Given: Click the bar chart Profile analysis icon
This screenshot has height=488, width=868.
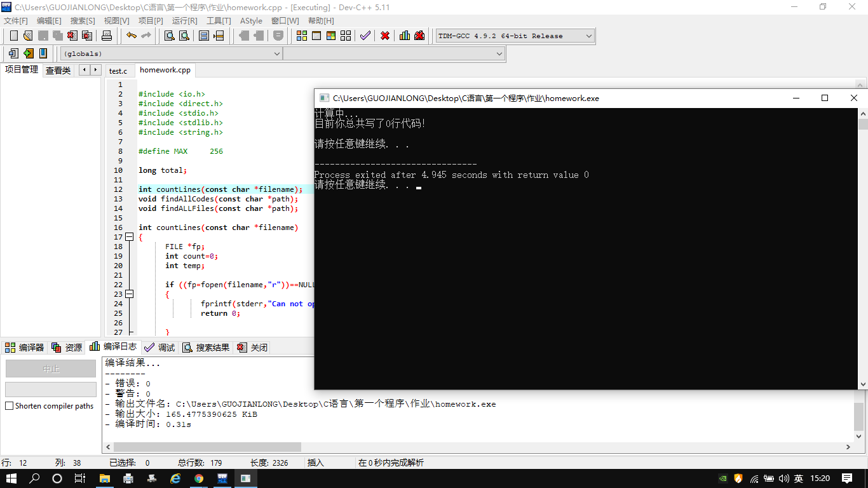Looking at the screenshot, I should coord(405,36).
